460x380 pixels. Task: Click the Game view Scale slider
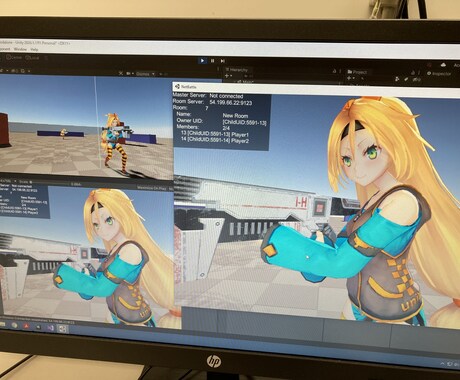tap(50, 183)
